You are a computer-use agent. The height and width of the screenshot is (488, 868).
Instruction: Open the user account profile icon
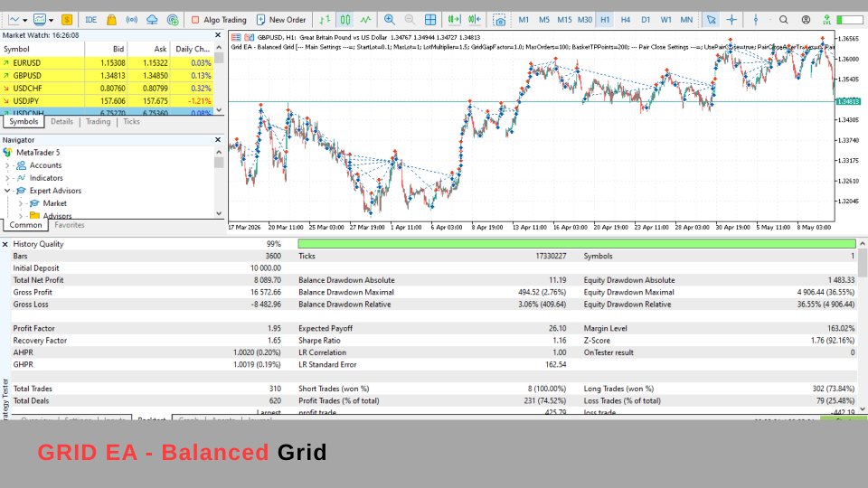pyautogui.click(x=806, y=20)
